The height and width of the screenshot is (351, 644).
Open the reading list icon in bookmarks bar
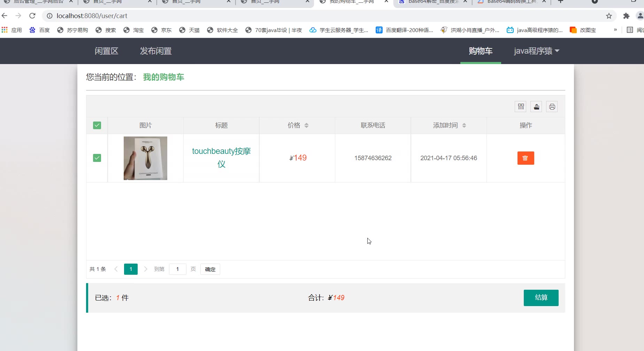(630, 30)
